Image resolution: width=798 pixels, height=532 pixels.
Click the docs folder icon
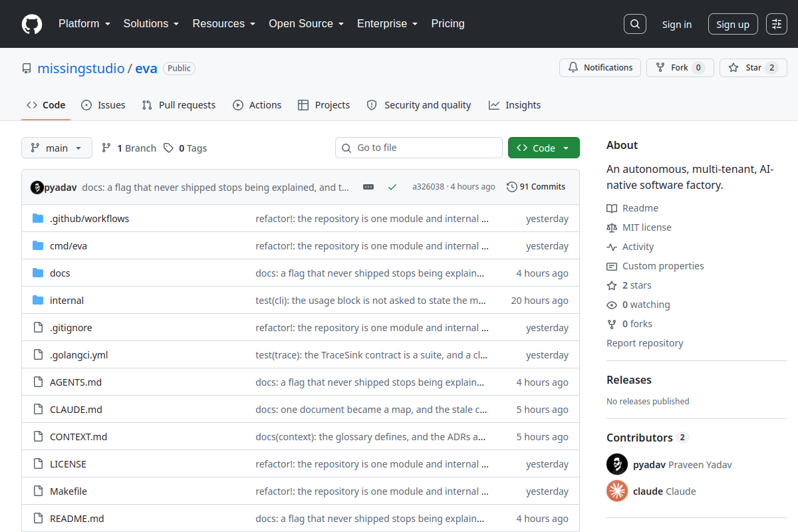38,273
